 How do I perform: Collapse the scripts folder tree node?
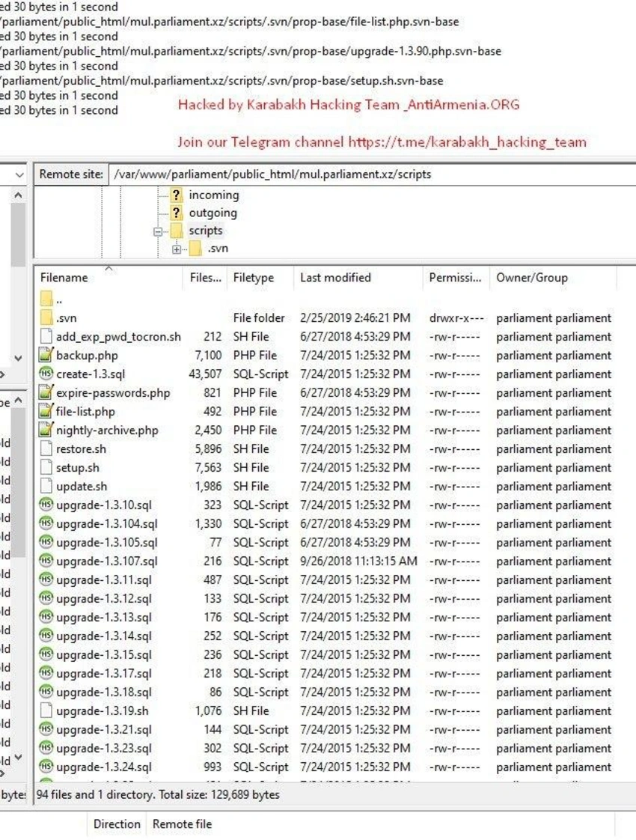tap(158, 232)
